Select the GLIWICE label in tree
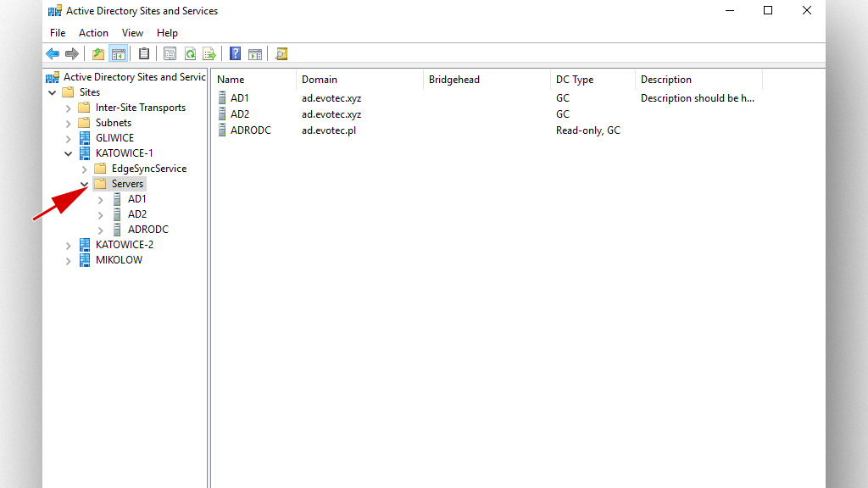The image size is (868, 488). [114, 138]
